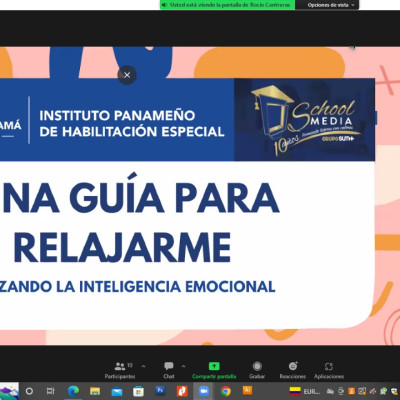Screen dimensions: 400x400
Task: Expand the arrow next to Participantes
Action: pos(143,366)
